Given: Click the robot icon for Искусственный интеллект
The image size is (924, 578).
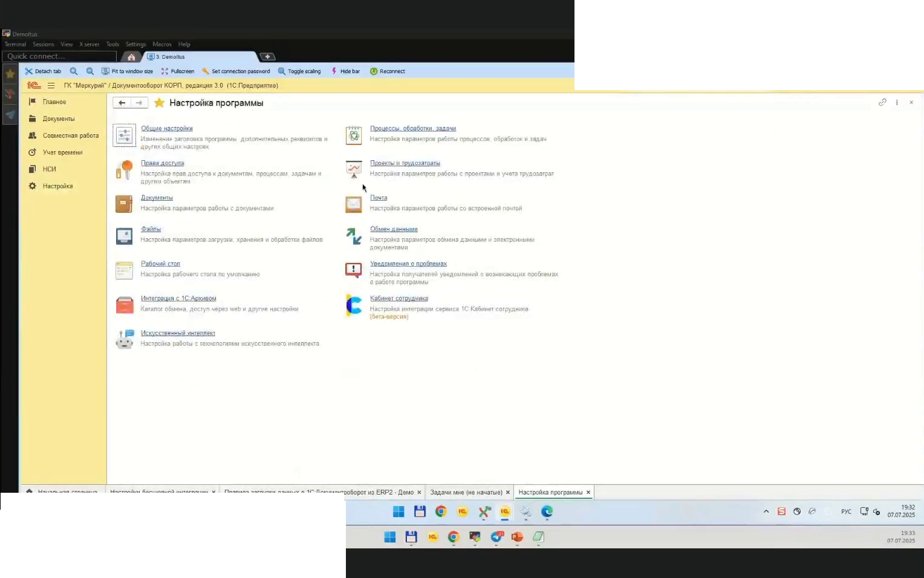Looking at the screenshot, I should tap(125, 339).
